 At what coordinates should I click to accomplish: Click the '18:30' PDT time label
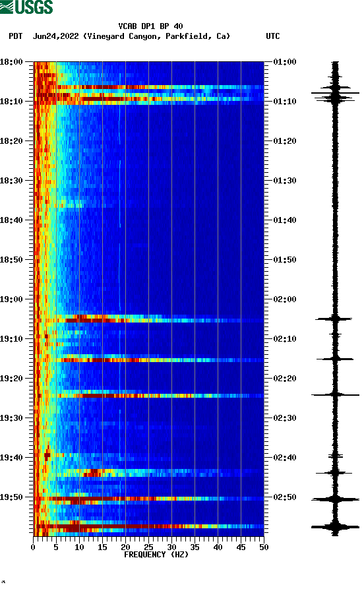coord(11,180)
